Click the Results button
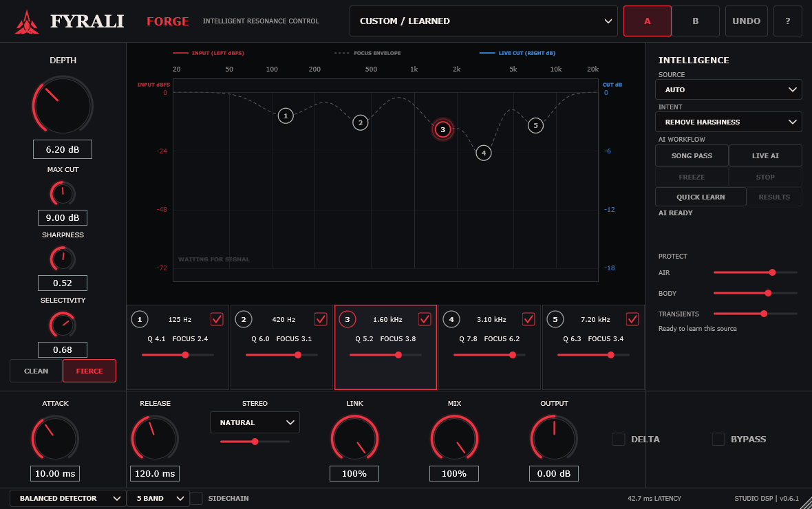Screen dimensions: 812x509 774,197
